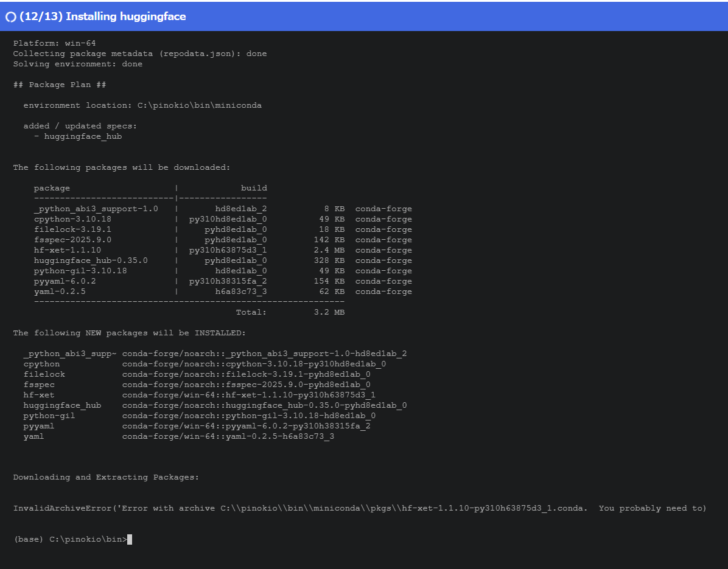Click 'fsspec-2025.9.0' in download table
The image size is (728, 569).
click(x=72, y=240)
